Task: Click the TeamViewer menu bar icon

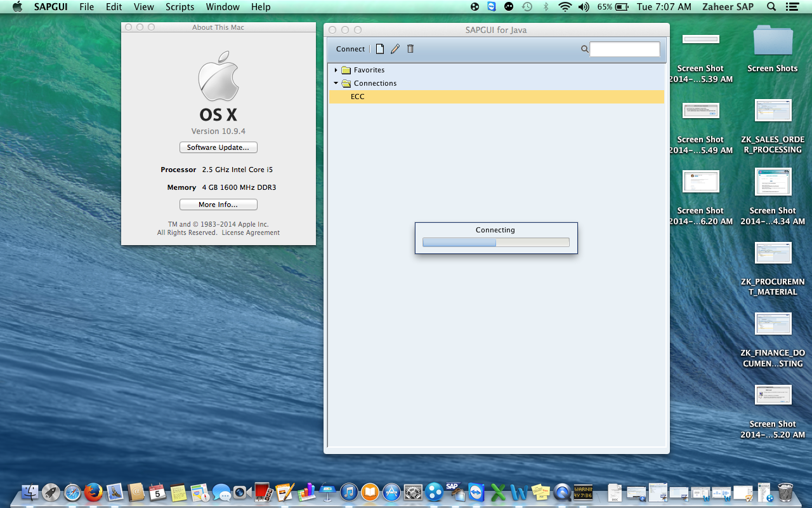Action: pyautogui.click(x=492, y=7)
